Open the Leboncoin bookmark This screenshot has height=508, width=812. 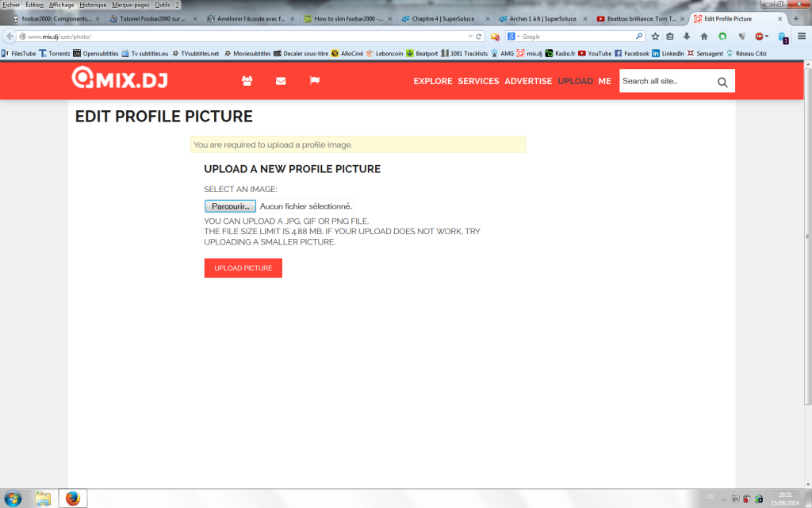385,53
